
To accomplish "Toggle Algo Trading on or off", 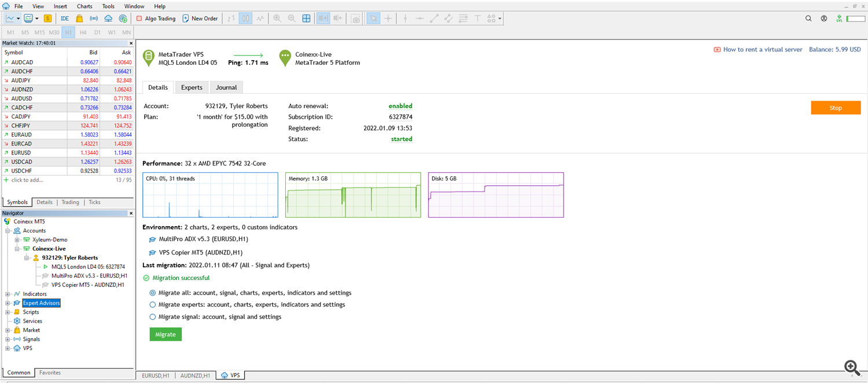I will coord(156,19).
